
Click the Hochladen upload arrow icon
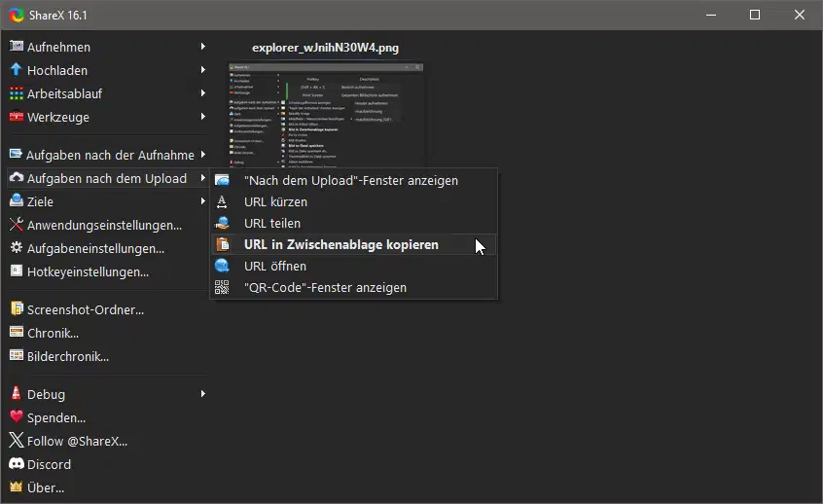pyautogui.click(x=17, y=69)
